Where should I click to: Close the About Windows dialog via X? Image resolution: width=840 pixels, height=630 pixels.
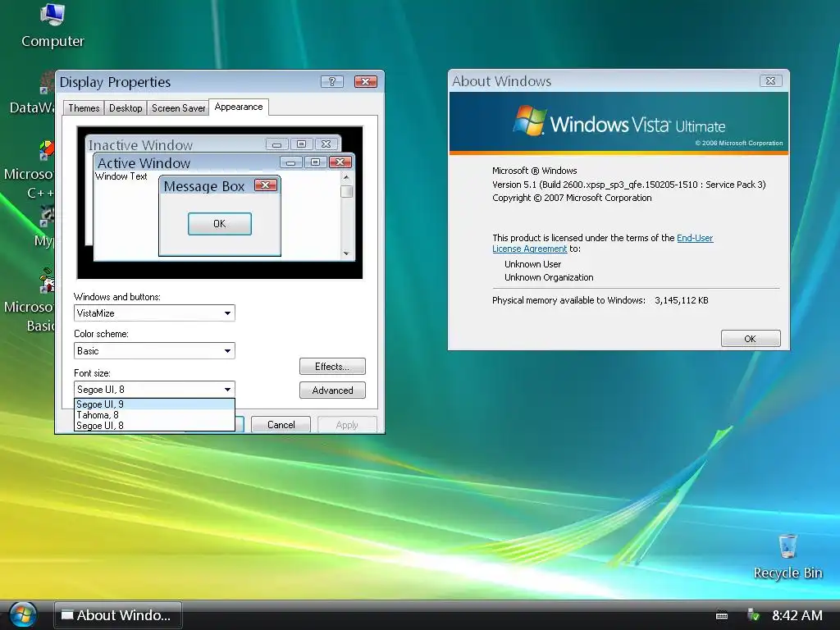click(771, 81)
